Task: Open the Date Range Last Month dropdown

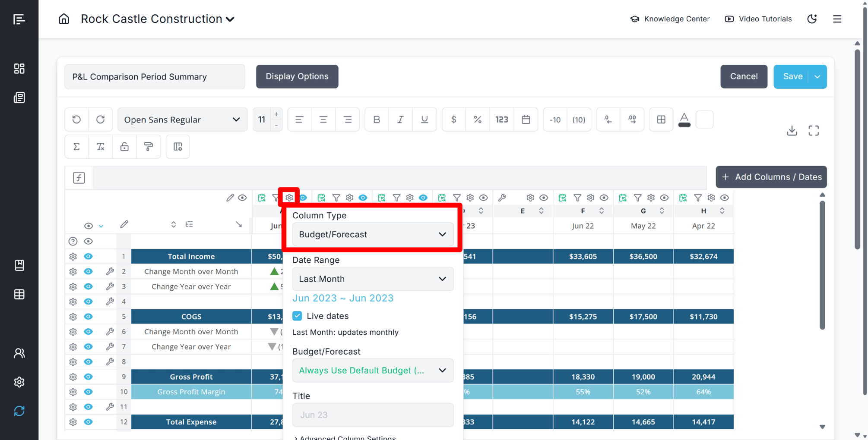Action: click(373, 279)
